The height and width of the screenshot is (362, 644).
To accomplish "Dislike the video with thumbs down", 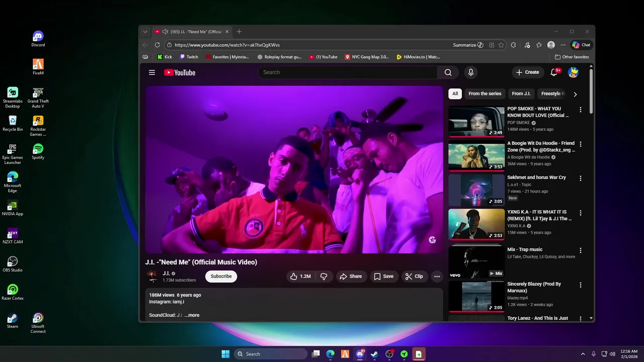I will pos(324,276).
